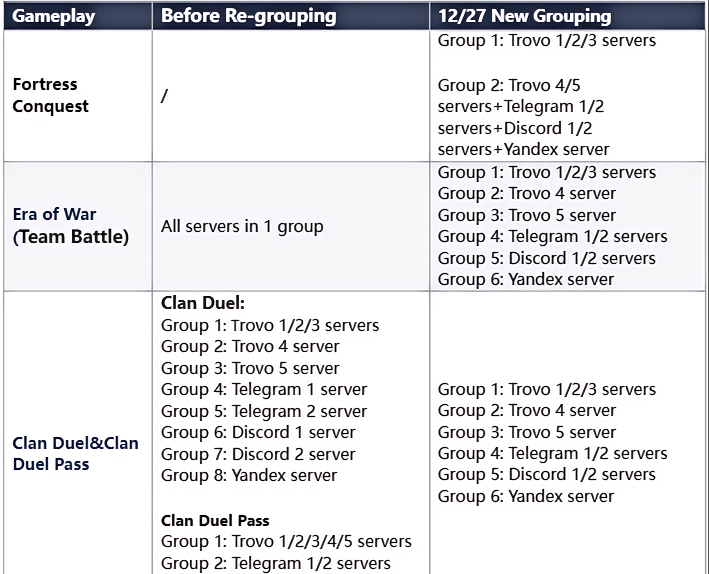Viewport: 709px width, 574px height.
Task: Select servers+Yandex server text
Action: tap(524, 150)
